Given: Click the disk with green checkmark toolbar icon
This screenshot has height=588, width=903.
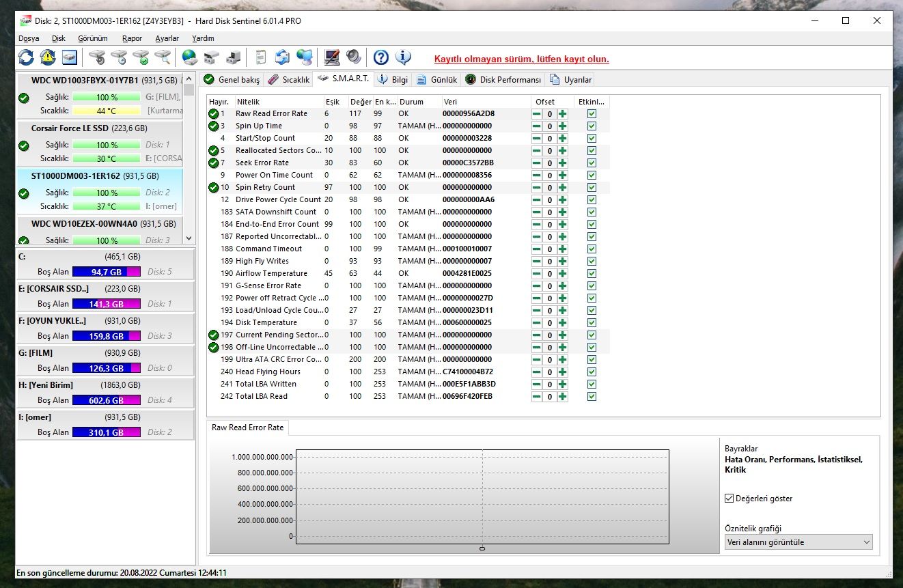Looking at the screenshot, I should tap(141, 57).
